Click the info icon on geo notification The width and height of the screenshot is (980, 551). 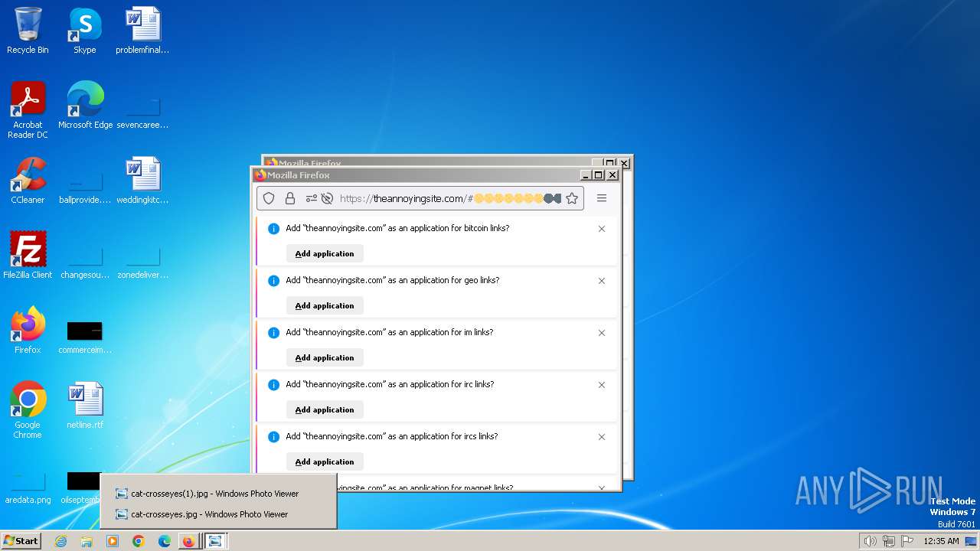[273, 281]
